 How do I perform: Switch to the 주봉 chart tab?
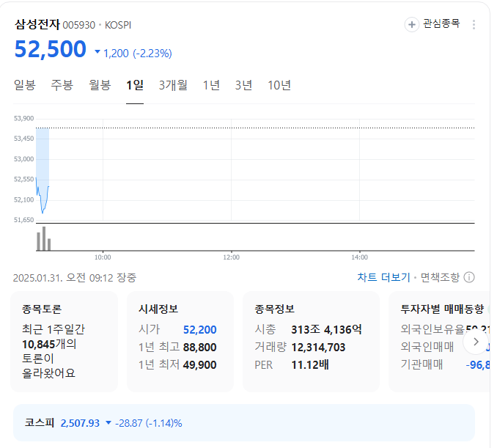pos(62,85)
